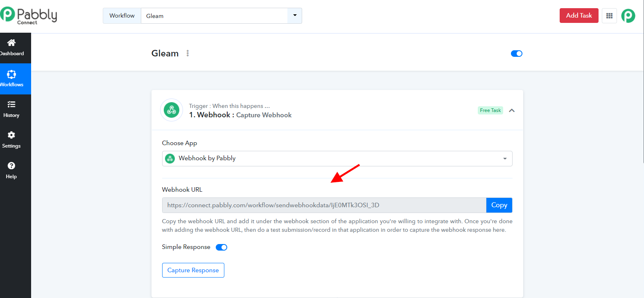Open the three-dot menu beside Gleam
This screenshot has width=644, height=298.
coord(188,53)
